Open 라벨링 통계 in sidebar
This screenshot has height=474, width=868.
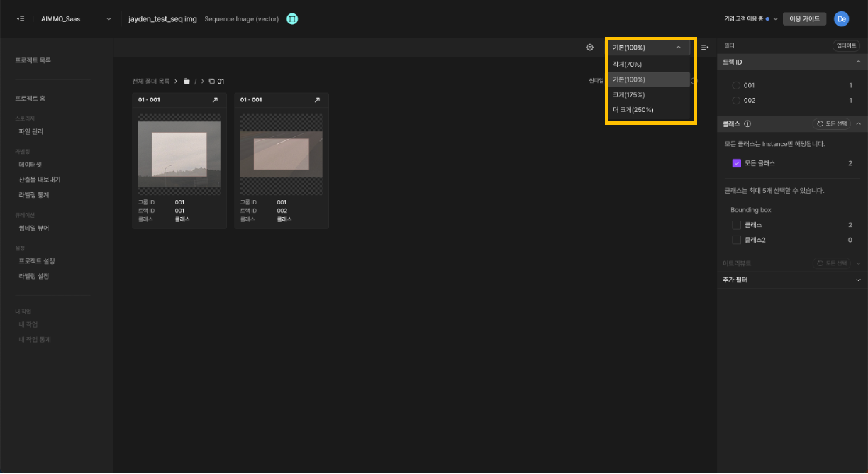[33, 195]
